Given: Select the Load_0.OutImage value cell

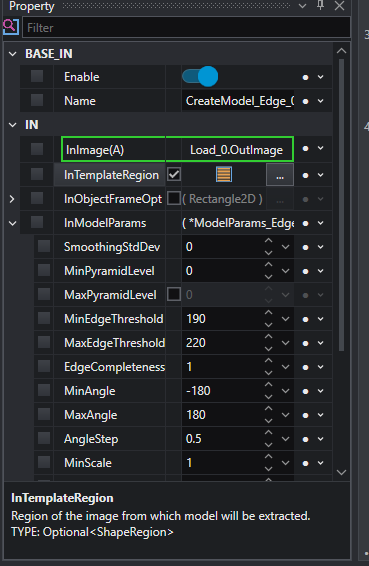Looking at the screenshot, I should click(x=236, y=149).
